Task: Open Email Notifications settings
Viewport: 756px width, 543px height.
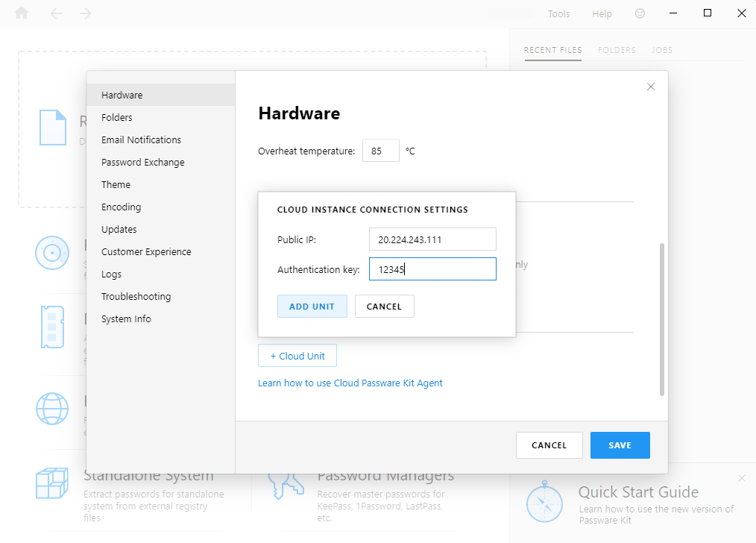Action: [x=160, y=139]
